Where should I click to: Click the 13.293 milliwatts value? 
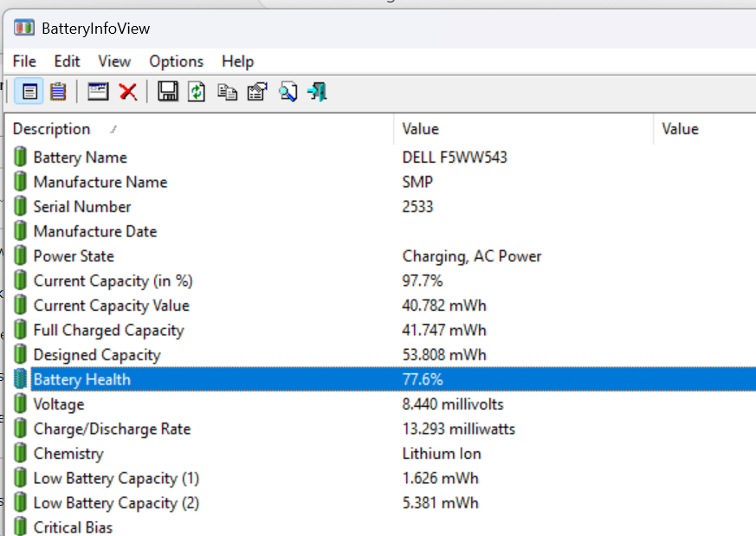click(458, 429)
